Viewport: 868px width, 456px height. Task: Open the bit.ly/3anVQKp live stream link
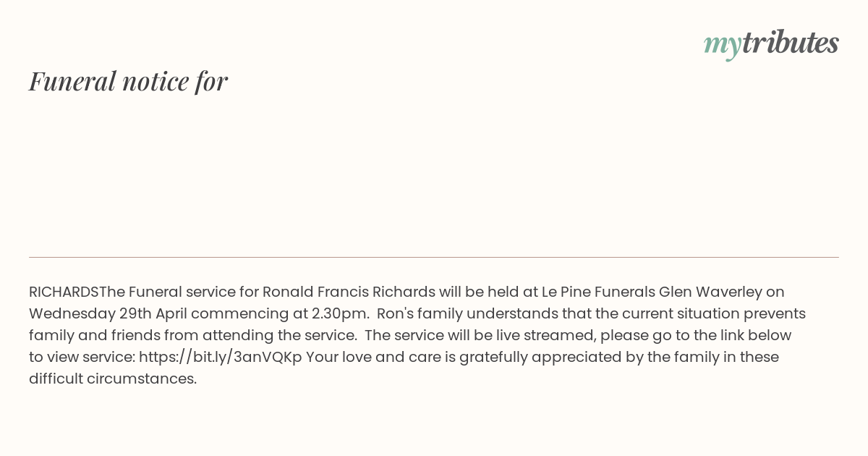(x=221, y=357)
